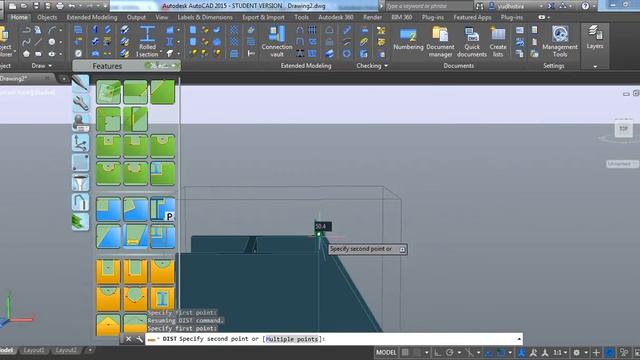The width and height of the screenshot is (640, 360).
Task: Select the wrench tool in side palette
Action: [80, 103]
